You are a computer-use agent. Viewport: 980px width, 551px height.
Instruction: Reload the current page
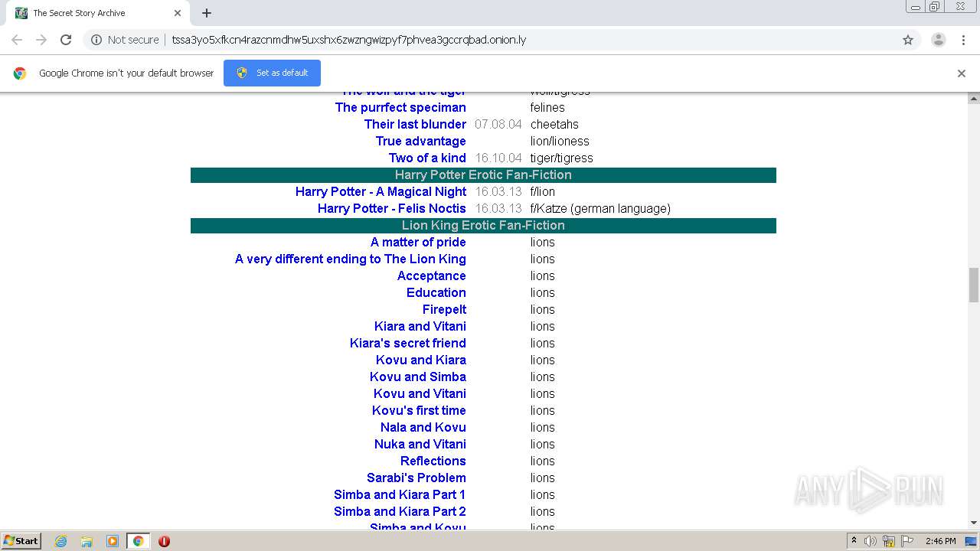(66, 40)
